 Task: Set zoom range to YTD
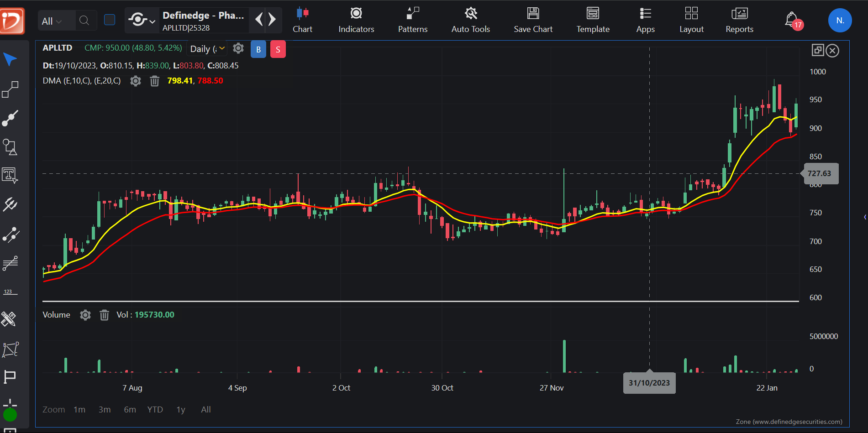pos(155,410)
